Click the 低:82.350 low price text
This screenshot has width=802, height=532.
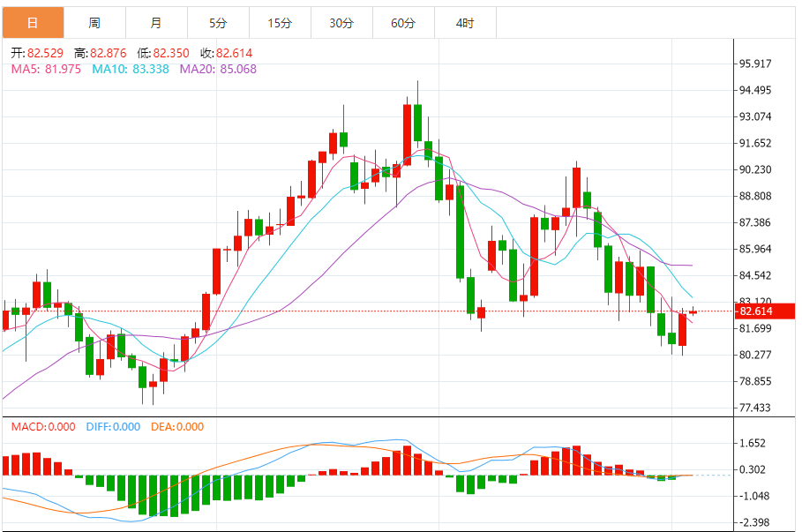163,53
